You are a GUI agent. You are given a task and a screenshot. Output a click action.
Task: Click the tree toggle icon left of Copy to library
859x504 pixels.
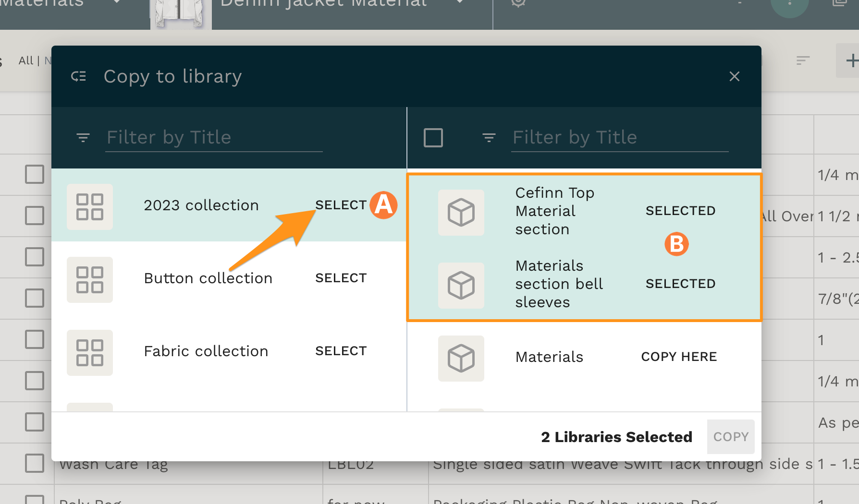[79, 76]
